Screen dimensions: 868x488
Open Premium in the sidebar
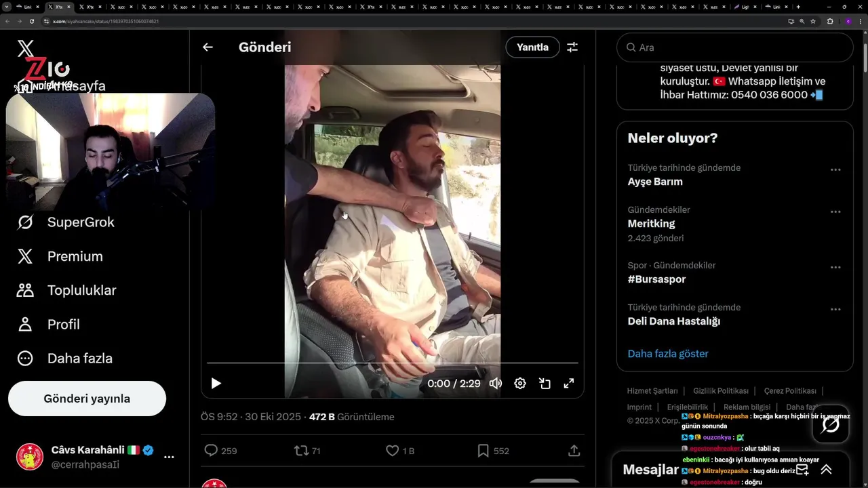(60, 256)
